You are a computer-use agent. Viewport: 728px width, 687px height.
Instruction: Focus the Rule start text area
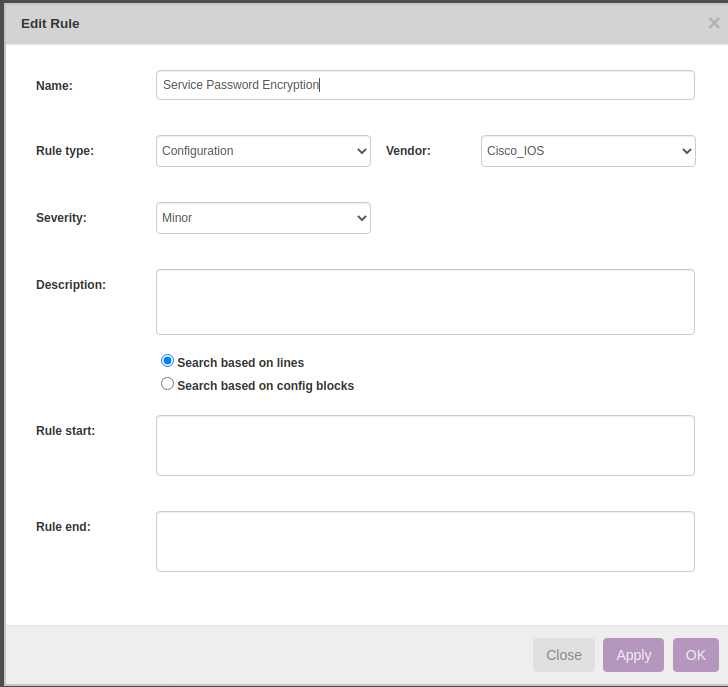(x=425, y=445)
